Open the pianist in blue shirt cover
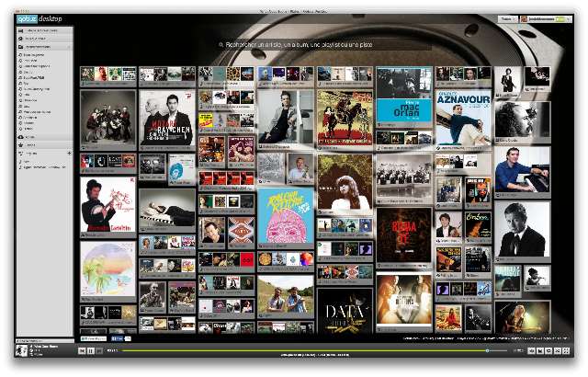This screenshot has width=588, height=377. (x=523, y=169)
